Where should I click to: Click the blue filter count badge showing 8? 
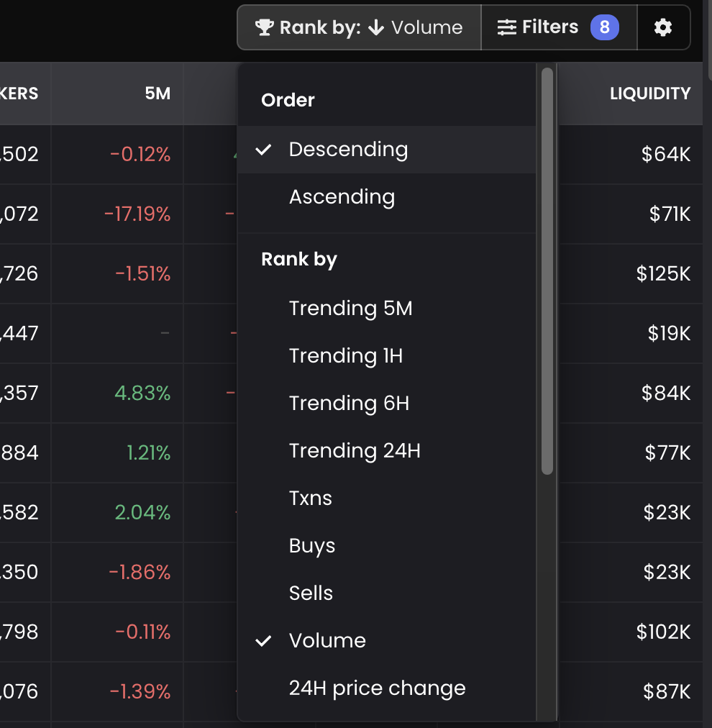pyautogui.click(x=604, y=28)
